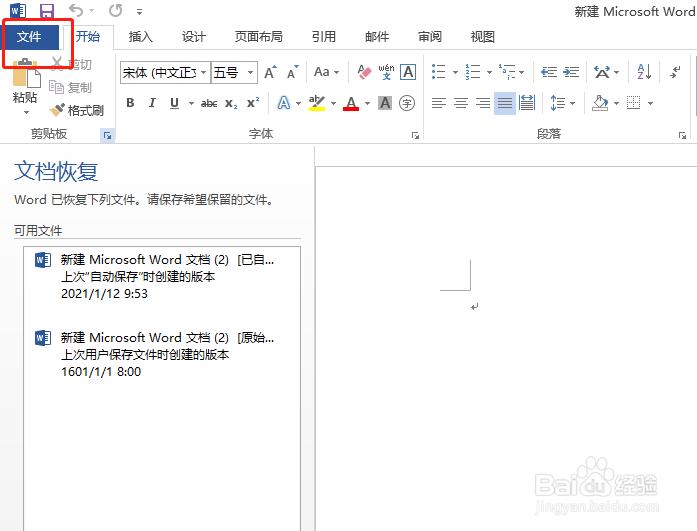Increase font size with grow font icon
The image size is (697, 531).
(270, 72)
